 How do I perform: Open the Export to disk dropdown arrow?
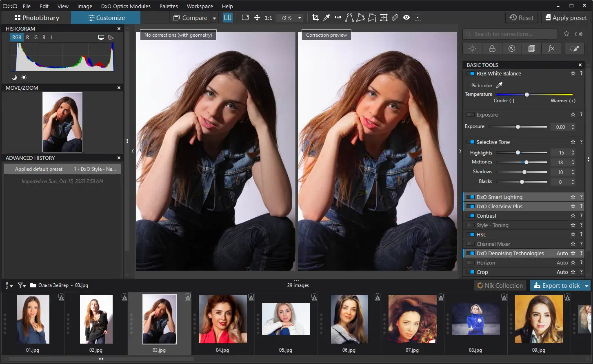click(587, 286)
